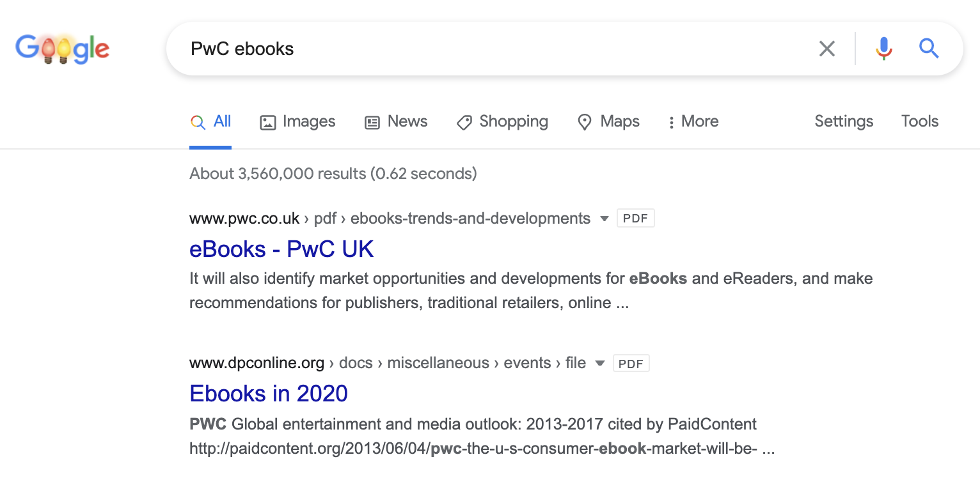Viewport: 980px width, 496px height.
Task: Switch to the Images tab
Action: click(309, 121)
